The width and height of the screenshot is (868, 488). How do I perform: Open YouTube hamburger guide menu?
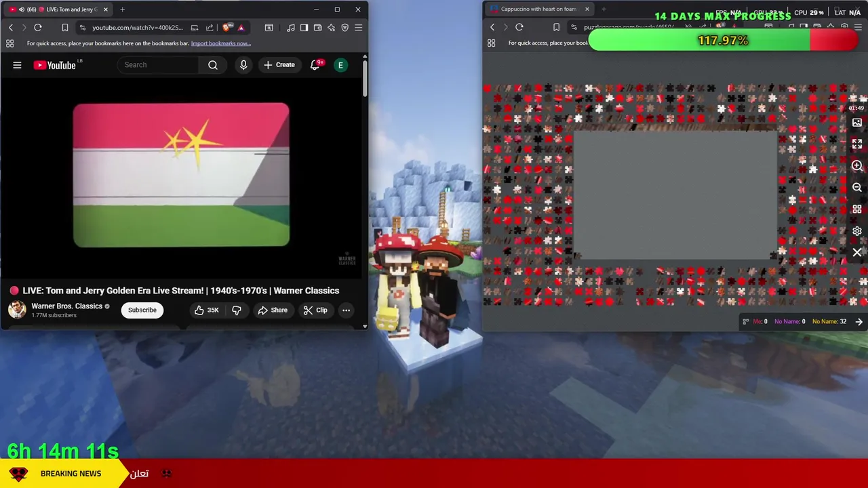(17, 65)
